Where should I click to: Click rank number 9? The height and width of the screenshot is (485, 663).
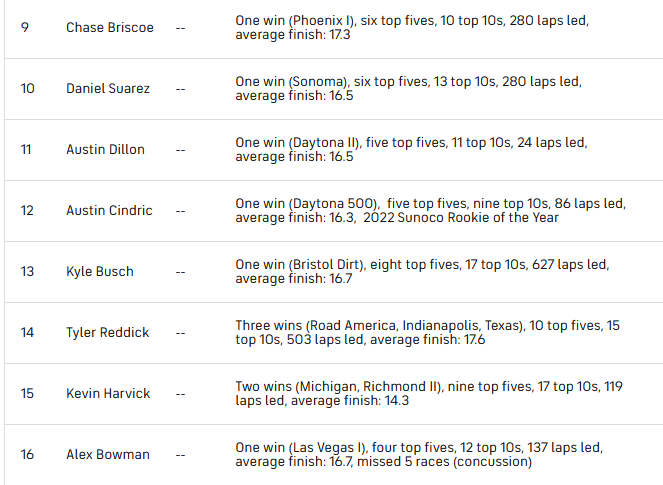click(25, 27)
